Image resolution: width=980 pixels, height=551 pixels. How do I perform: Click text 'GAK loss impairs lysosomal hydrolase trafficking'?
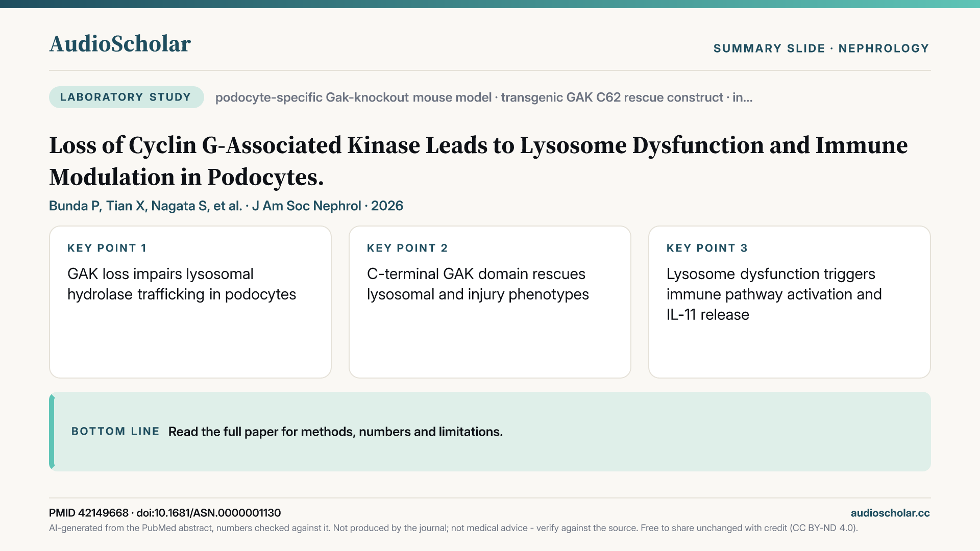tap(182, 284)
